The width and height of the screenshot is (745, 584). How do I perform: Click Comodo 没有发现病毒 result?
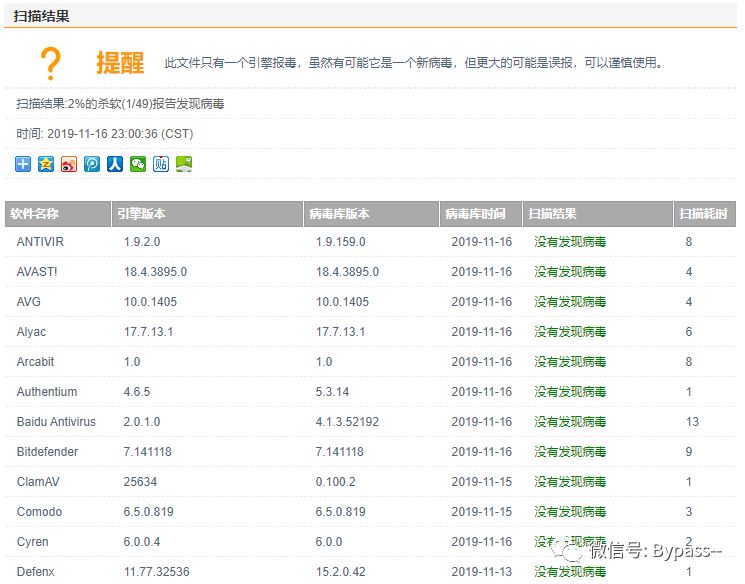(x=570, y=512)
